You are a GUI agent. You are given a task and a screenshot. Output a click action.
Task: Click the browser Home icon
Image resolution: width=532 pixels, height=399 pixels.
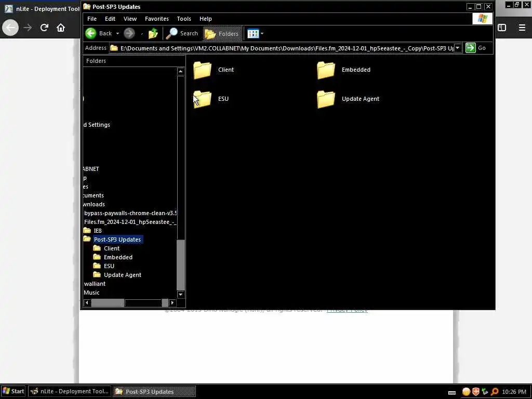[61, 28]
